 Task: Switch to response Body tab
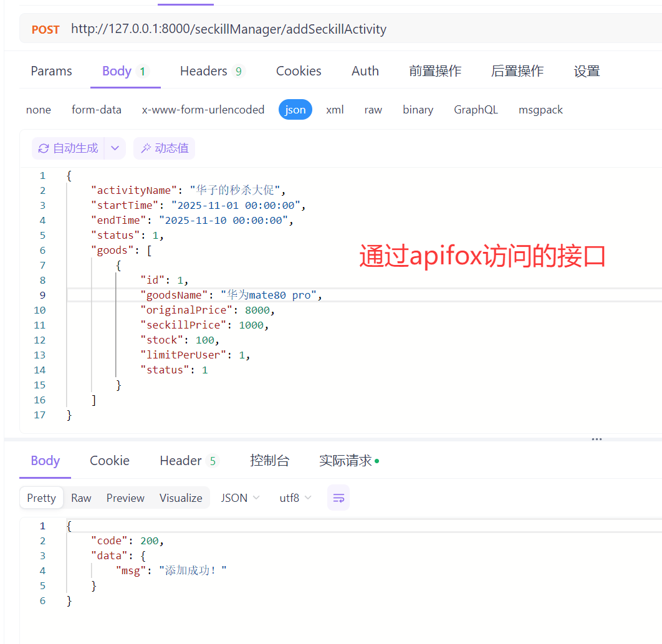click(45, 461)
